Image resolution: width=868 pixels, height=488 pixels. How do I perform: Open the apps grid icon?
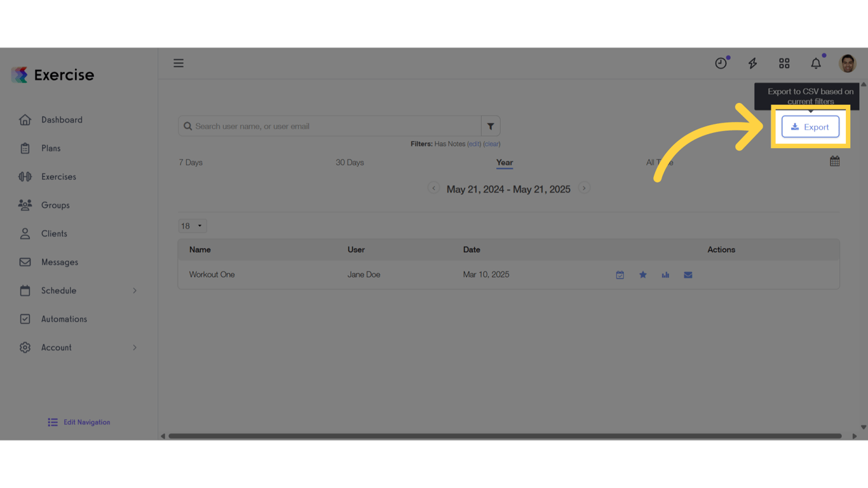(783, 63)
